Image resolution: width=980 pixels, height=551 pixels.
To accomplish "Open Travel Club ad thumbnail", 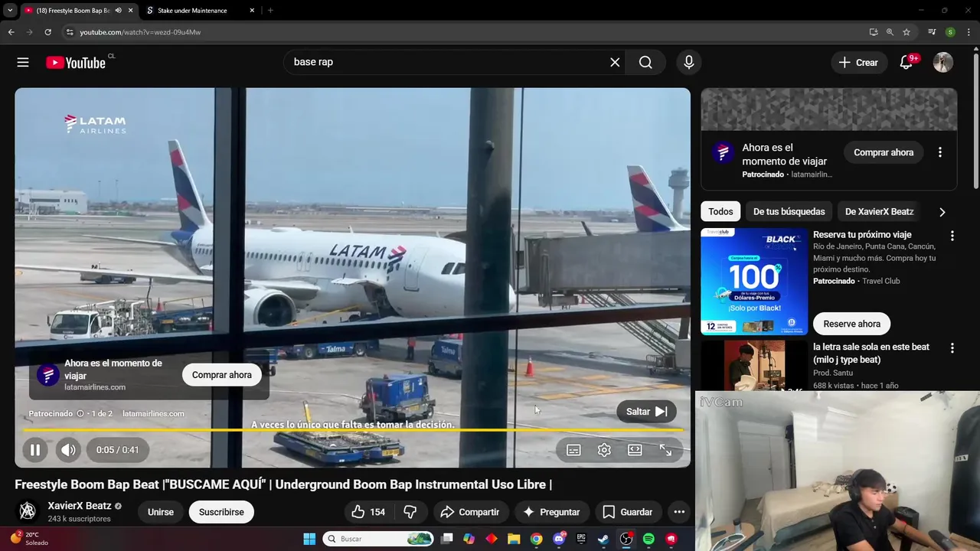I will [754, 282].
